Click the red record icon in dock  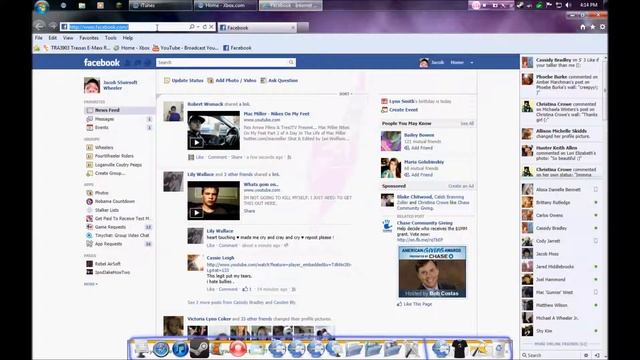(238, 349)
